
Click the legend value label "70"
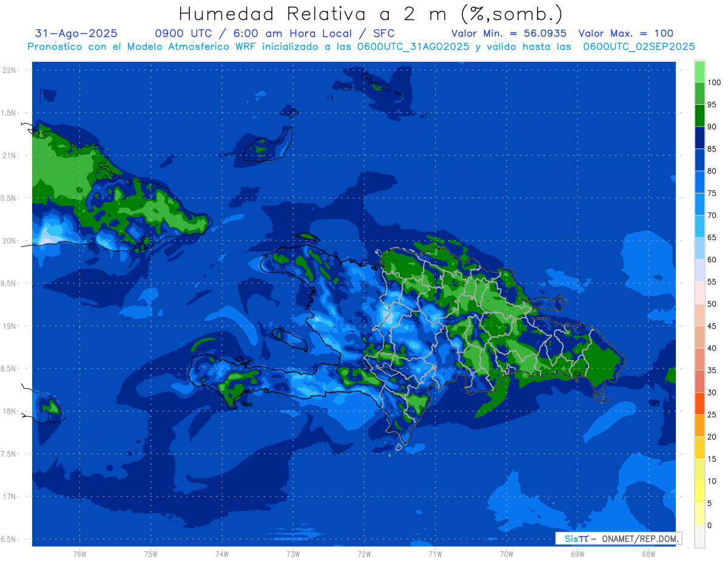pyautogui.click(x=712, y=215)
